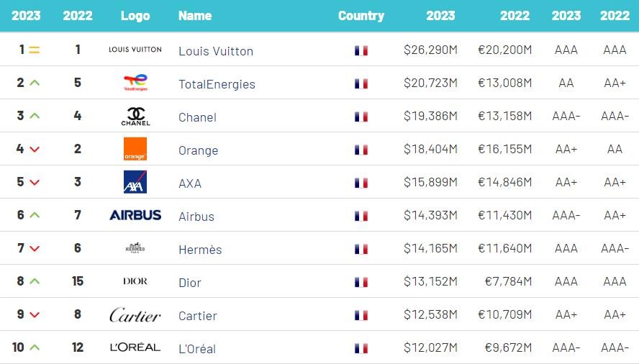Click the French flag in Dior row
The height and width of the screenshot is (364, 639).
[361, 283]
